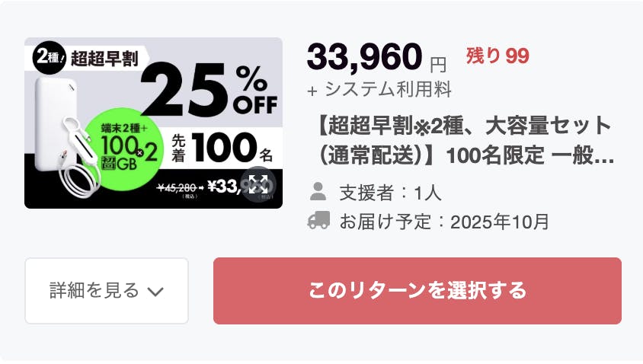Click the chevron arrow beside 詳細を見る
The image size is (643, 364).
[155, 291]
